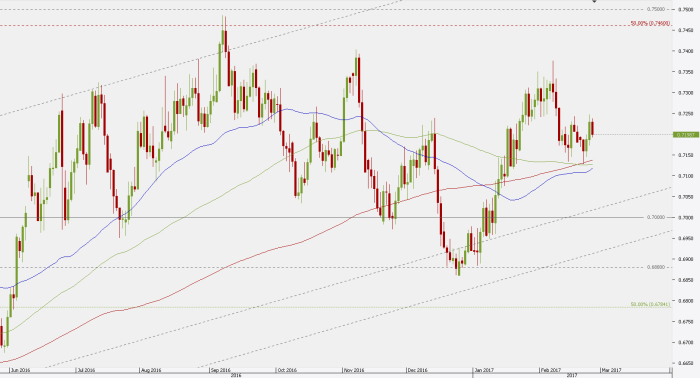This screenshot has width=700, height=378.
Task: Select the Jan 2017 date on time axis
Action: pos(483,370)
